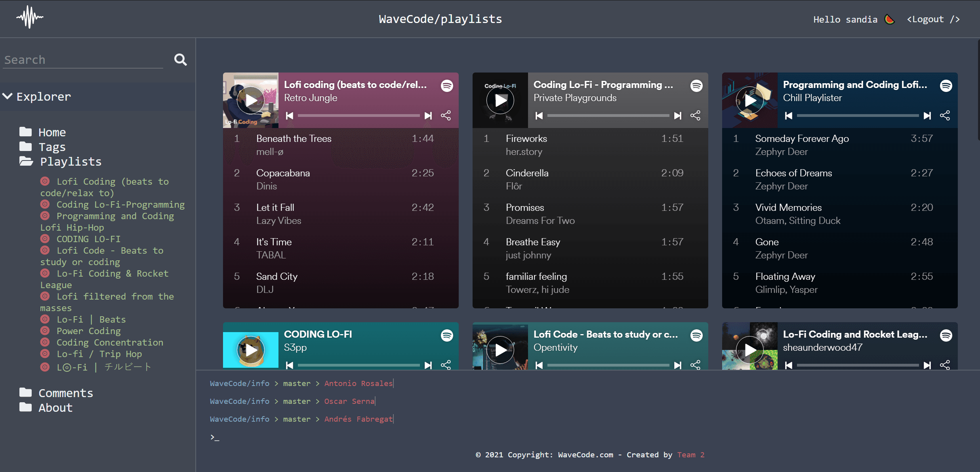
Task: Click the terminal prompt line
Action: coord(215,437)
